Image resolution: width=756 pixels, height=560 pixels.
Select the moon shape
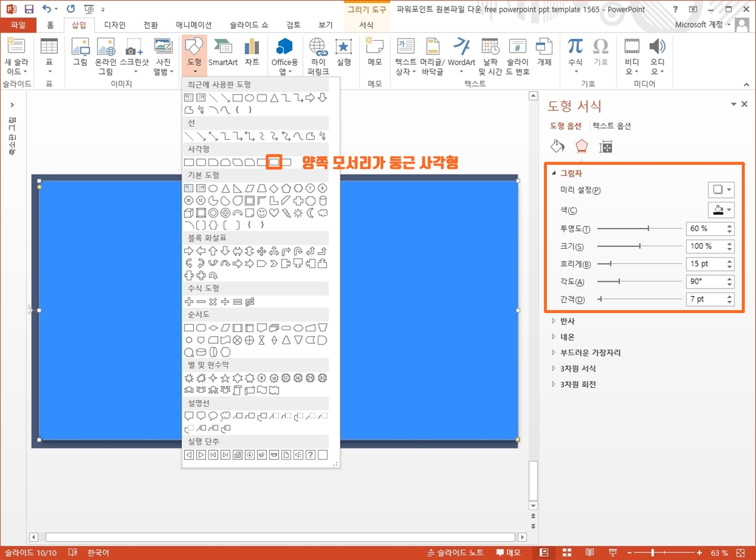pos(310,213)
